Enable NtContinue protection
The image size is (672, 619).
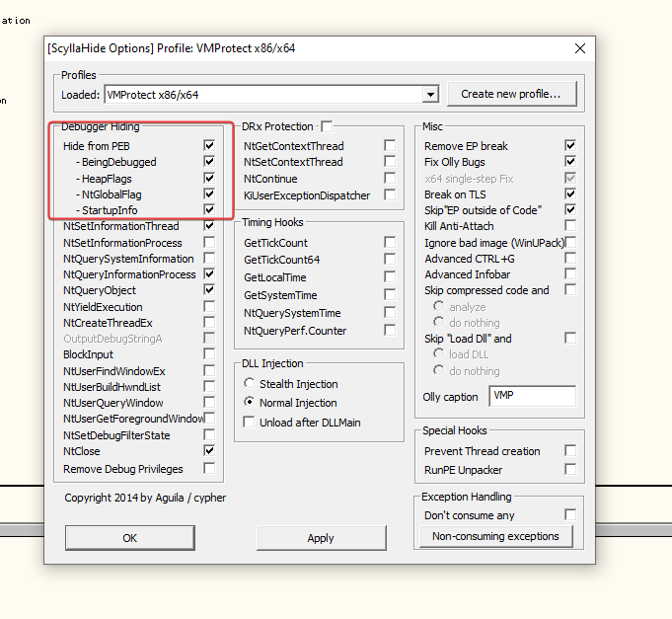(390, 178)
